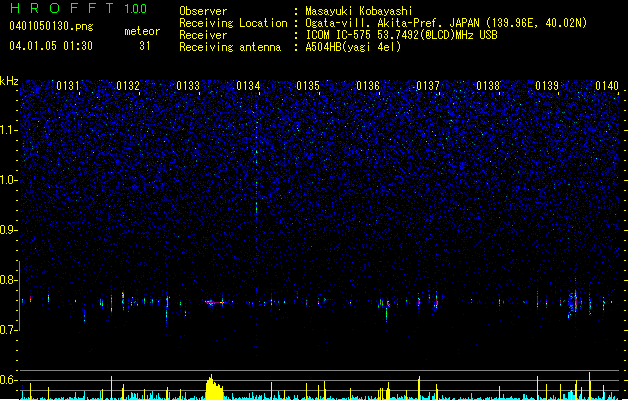
Task: Click the 0137 time marker
Action: point(428,86)
